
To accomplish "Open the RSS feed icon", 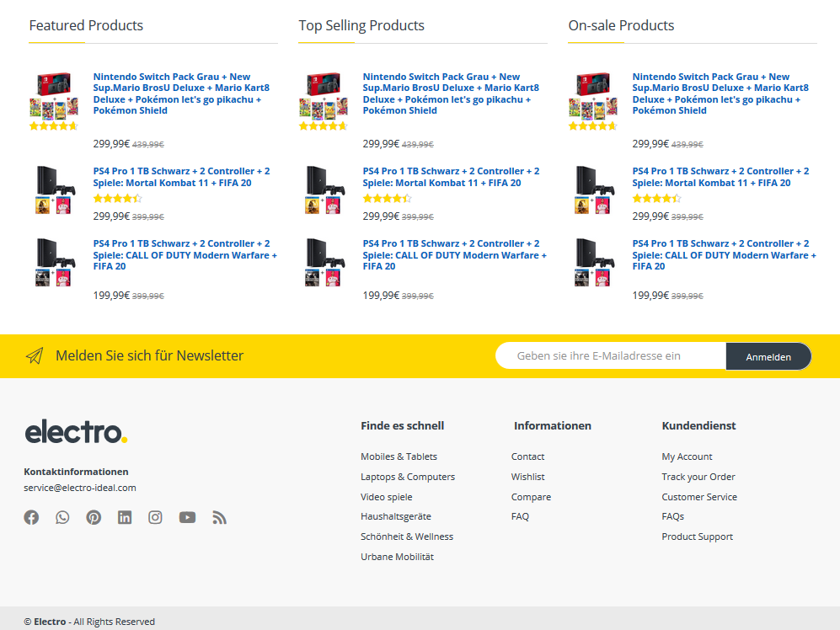I will pos(219,517).
